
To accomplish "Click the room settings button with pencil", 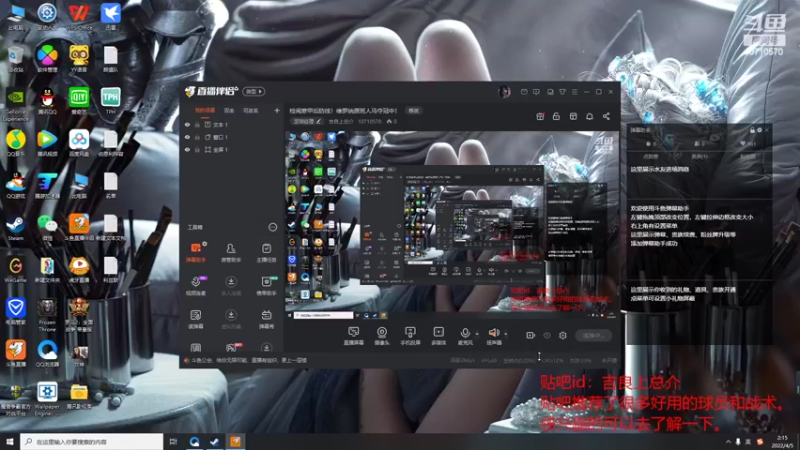I will [307, 121].
